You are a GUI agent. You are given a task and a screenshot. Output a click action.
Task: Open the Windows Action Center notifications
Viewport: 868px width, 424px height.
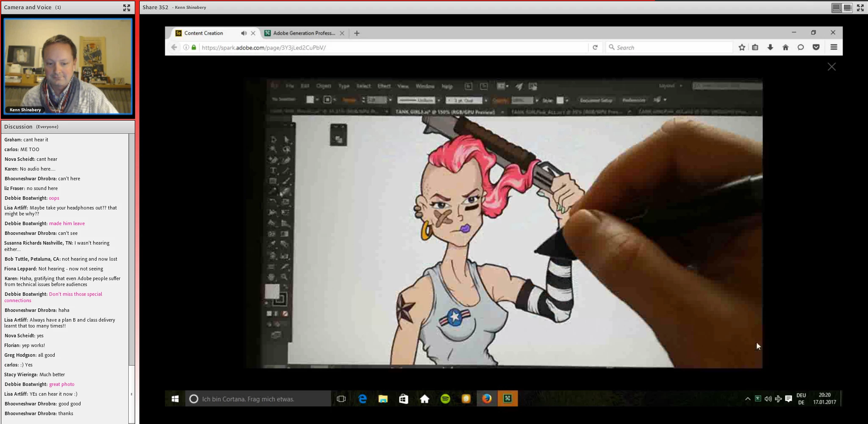click(x=788, y=399)
